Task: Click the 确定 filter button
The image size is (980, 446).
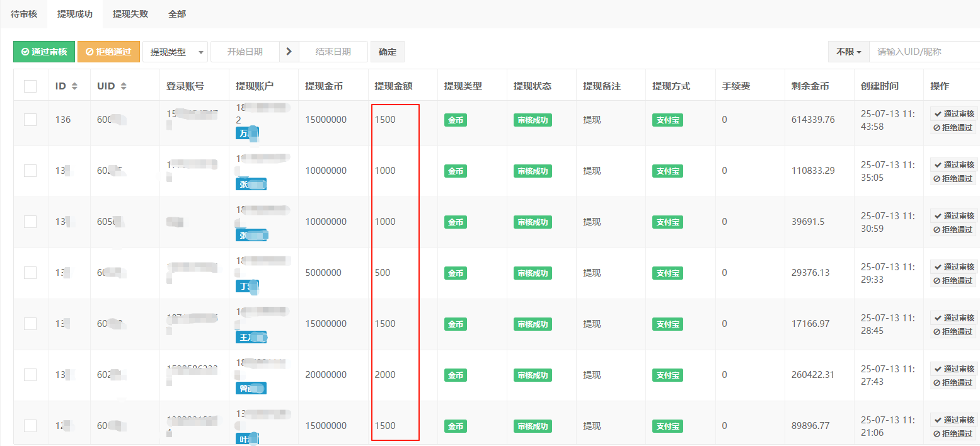Action: click(388, 52)
